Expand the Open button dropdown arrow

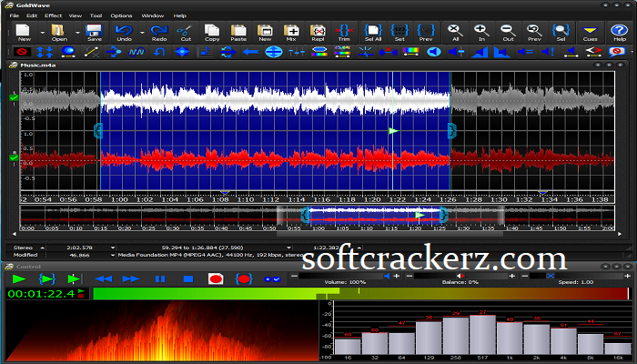pyautogui.click(x=77, y=33)
